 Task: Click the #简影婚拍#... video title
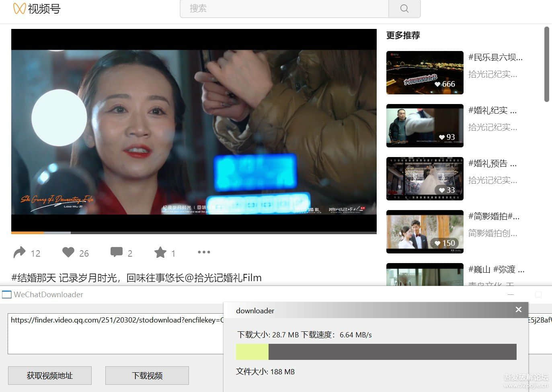click(494, 216)
